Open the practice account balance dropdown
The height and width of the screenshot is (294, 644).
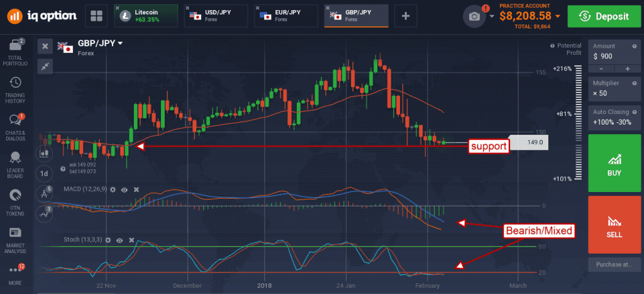click(x=557, y=16)
